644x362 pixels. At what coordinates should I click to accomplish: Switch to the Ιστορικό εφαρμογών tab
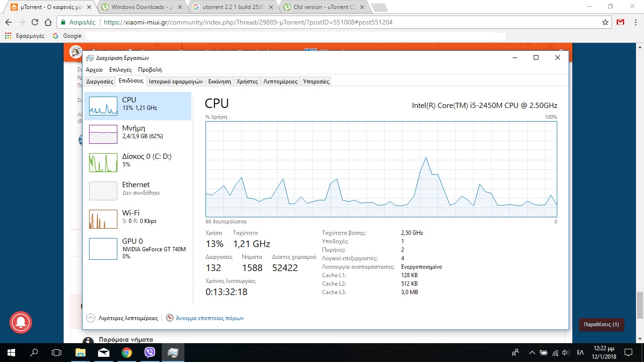(x=176, y=82)
